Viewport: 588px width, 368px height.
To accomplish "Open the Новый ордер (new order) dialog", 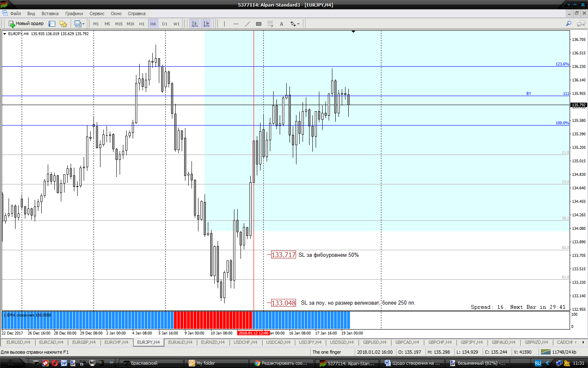I will [26, 24].
